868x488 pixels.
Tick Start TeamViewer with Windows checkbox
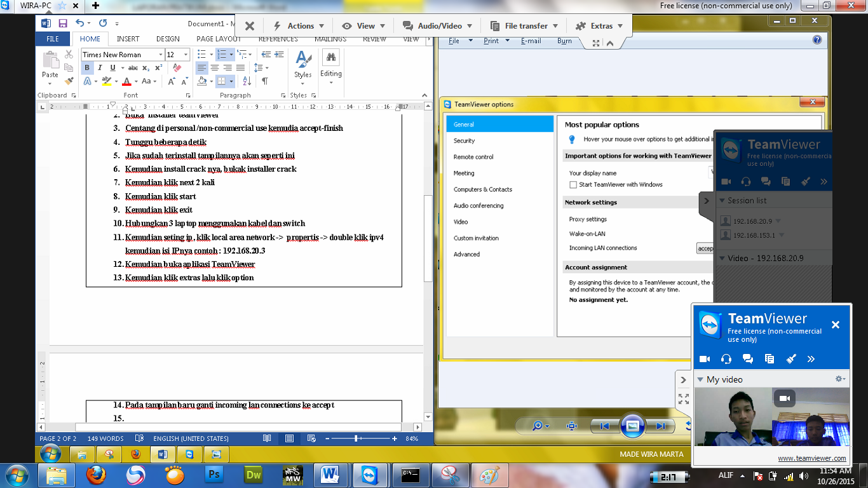coord(573,185)
